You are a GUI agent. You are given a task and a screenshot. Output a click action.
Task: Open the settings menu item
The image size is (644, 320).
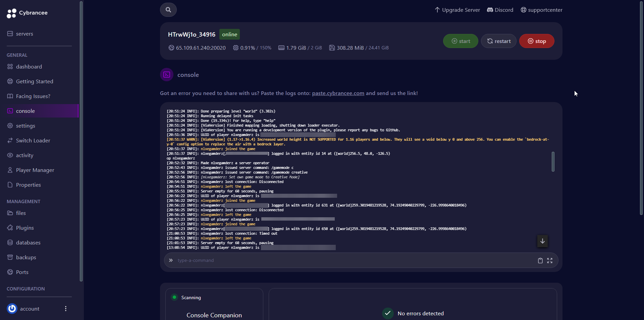[x=25, y=126]
